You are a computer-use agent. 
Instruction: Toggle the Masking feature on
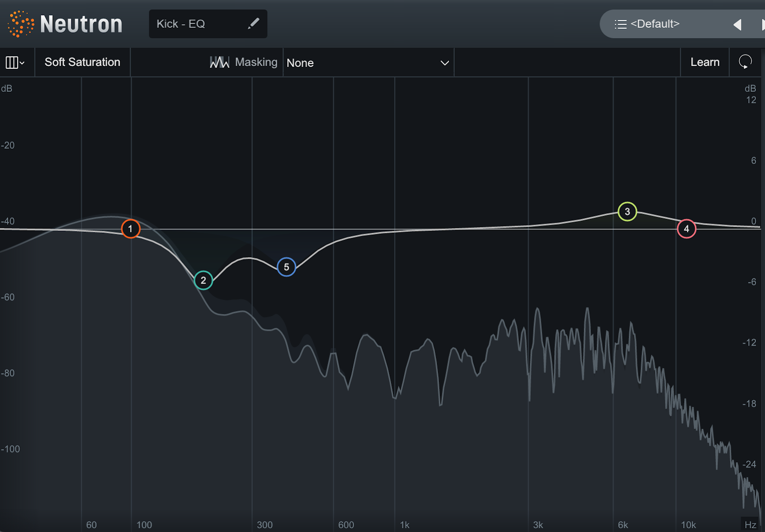256,62
